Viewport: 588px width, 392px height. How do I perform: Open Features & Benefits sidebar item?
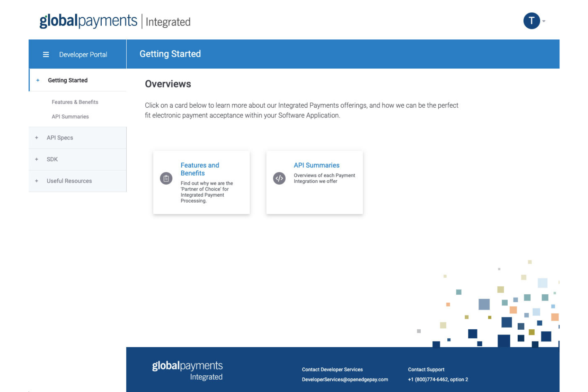[75, 102]
